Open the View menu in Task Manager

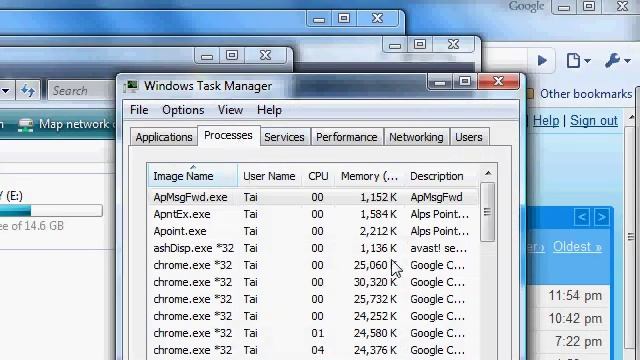point(230,110)
